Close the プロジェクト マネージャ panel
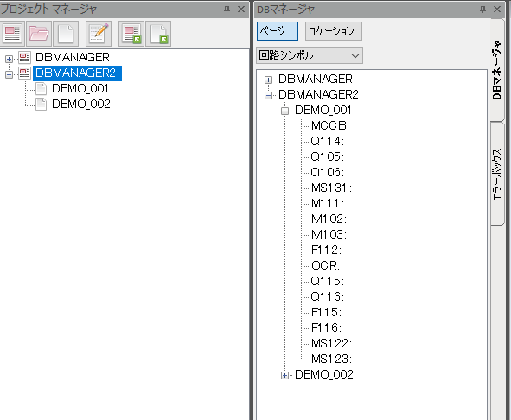 pyautogui.click(x=241, y=10)
